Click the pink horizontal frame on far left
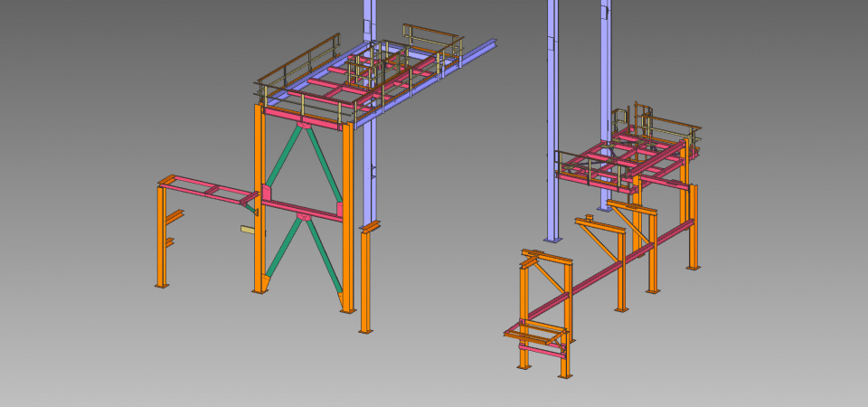Viewport: 868px width, 407px height. pos(206,188)
